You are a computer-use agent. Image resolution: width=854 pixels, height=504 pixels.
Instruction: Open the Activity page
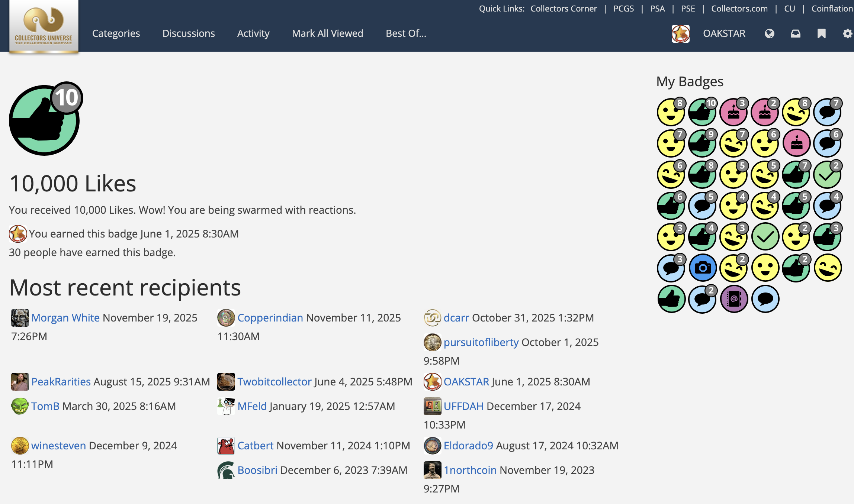pyautogui.click(x=253, y=33)
